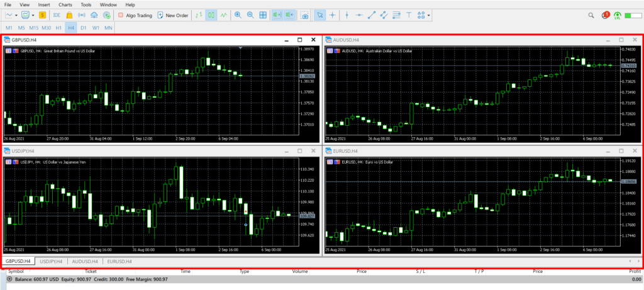Tile chart windows with the grid icon
This screenshot has width=644, height=290.
tap(263, 15)
